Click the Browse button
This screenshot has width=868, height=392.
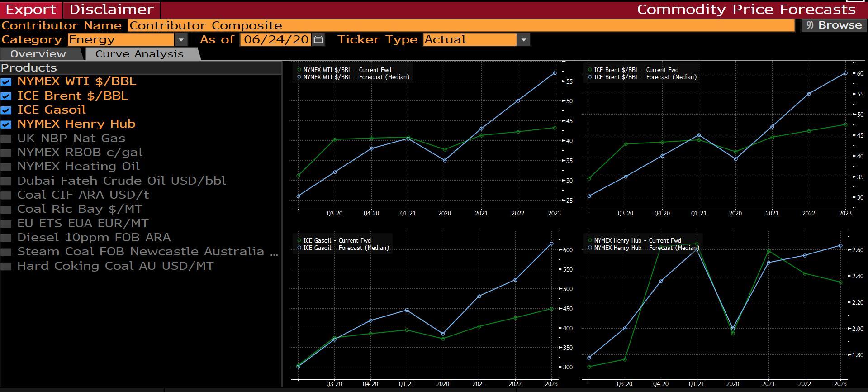[x=834, y=25]
